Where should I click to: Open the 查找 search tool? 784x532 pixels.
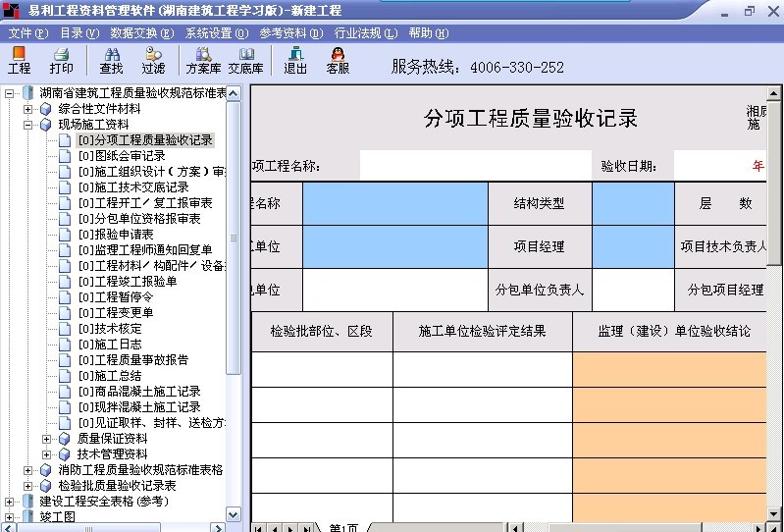click(111, 60)
